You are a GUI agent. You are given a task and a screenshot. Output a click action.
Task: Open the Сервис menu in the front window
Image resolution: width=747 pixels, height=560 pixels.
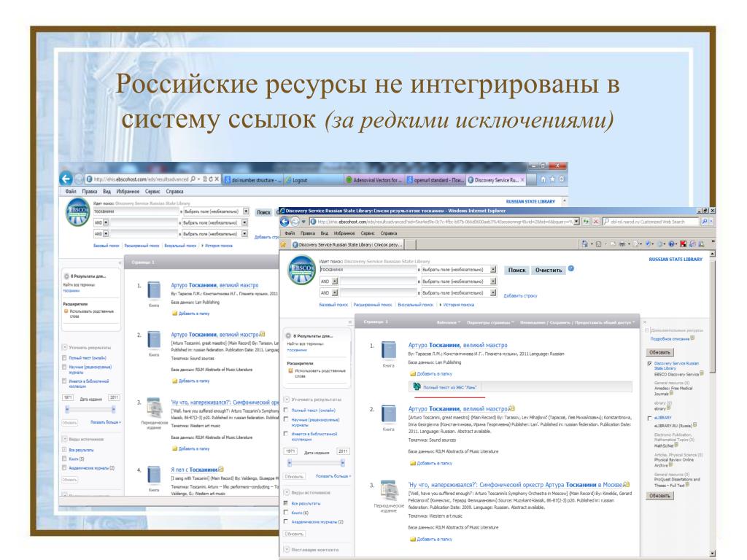[x=368, y=233]
